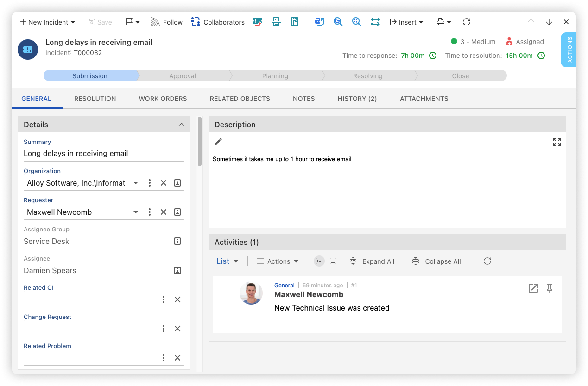Open the flag dropdown in toolbar
Image resolution: width=588 pixels, height=386 pixels.
(x=133, y=22)
